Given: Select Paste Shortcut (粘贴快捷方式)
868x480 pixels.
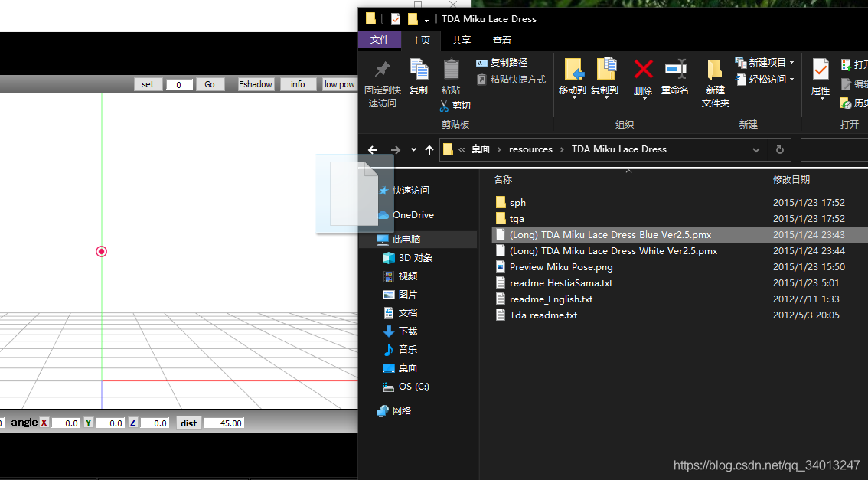Looking at the screenshot, I should (511, 80).
